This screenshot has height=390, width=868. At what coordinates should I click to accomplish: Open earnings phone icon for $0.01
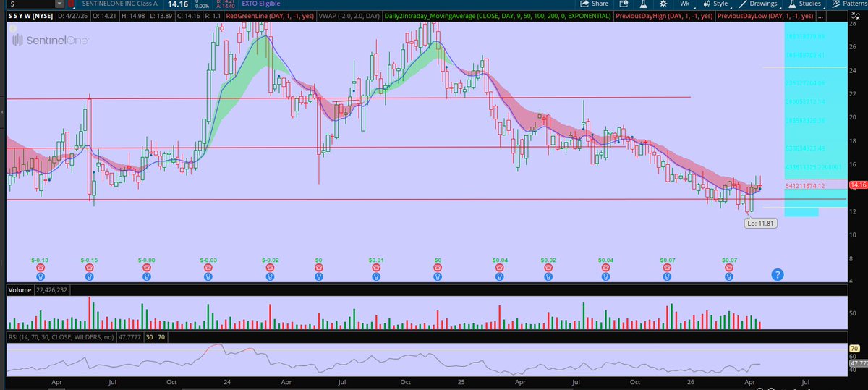[x=376, y=266]
